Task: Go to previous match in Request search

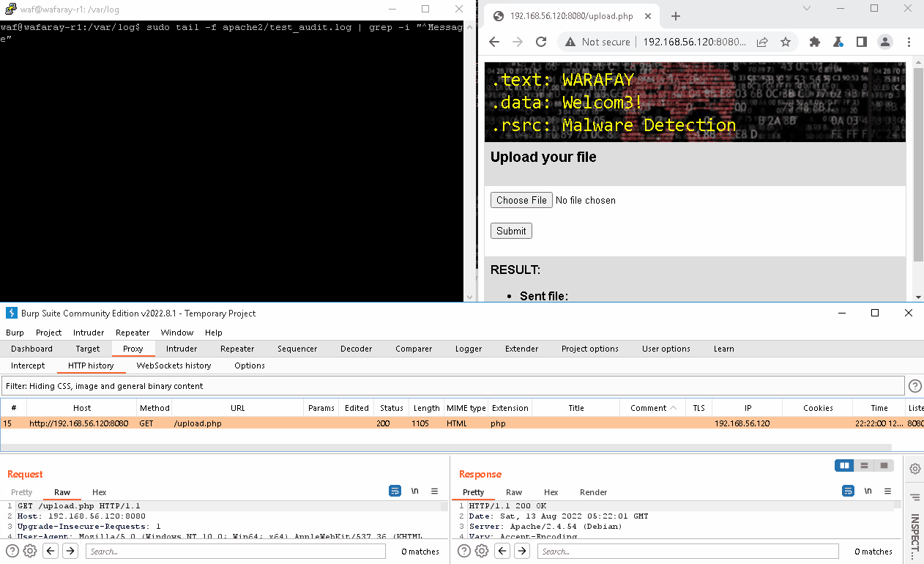Action: point(51,551)
